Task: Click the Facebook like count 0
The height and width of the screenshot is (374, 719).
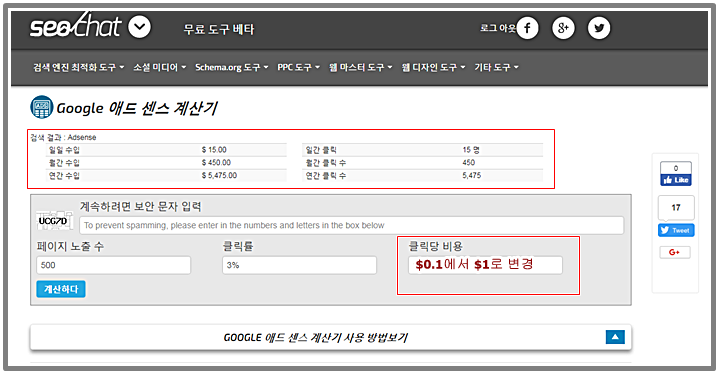Action: 676,168
